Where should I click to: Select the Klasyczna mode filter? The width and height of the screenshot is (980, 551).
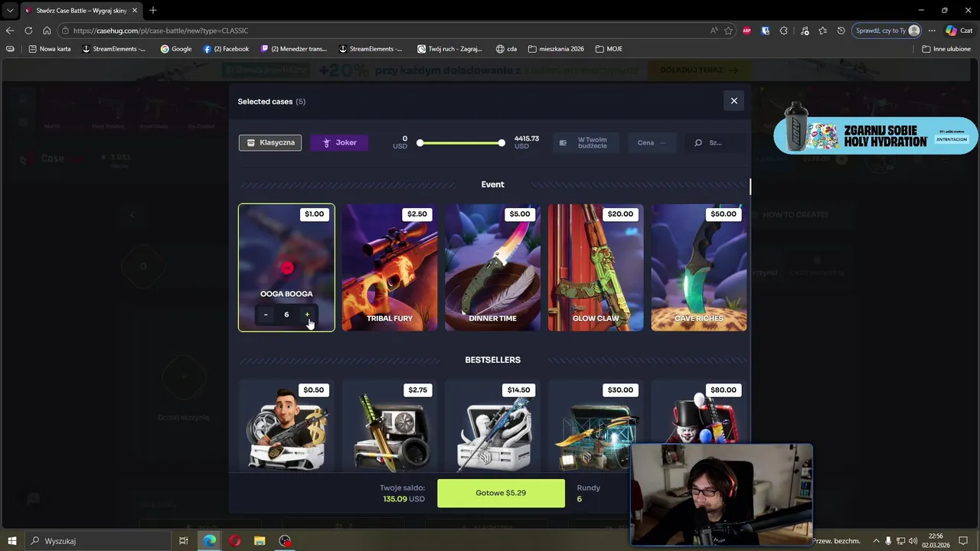(x=270, y=142)
